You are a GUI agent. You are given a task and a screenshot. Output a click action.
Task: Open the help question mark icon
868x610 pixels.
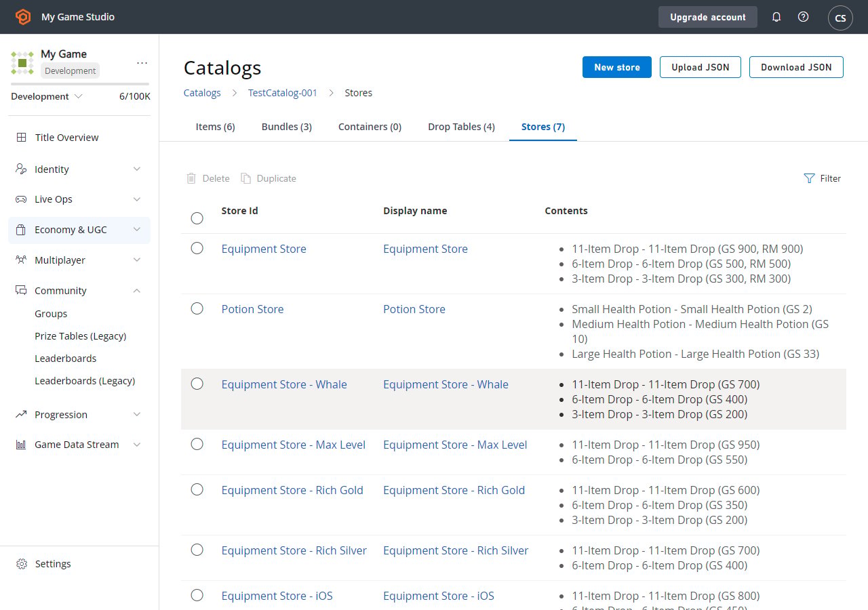[804, 17]
